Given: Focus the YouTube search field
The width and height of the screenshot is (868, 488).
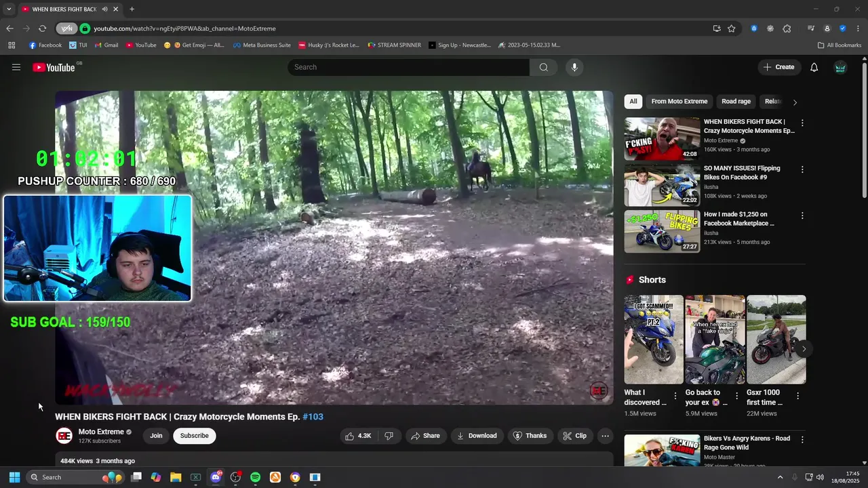Looking at the screenshot, I should pyautogui.click(x=408, y=67).
